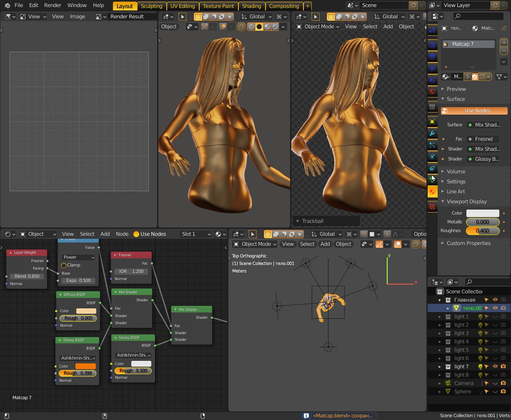The width and height of the screenshot is (511, 420).
Task: Switch to the Sculpting workspace tab
Action: coord(151,6)
